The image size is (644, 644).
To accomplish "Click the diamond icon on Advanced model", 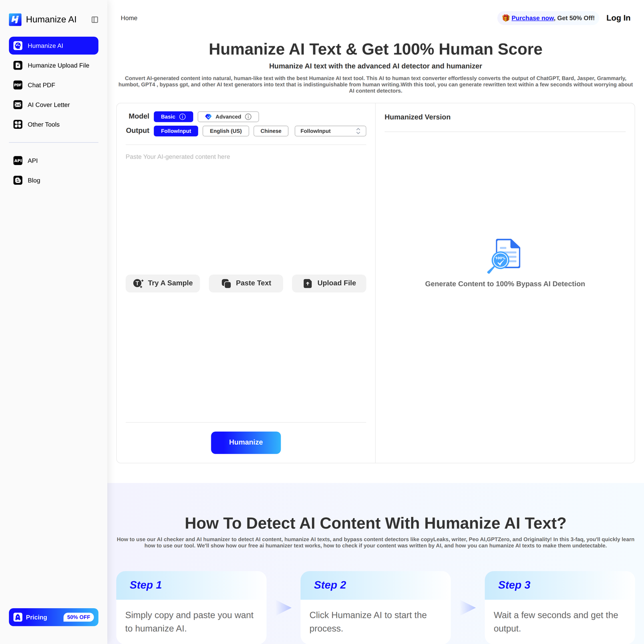I will tap(208, 117).
